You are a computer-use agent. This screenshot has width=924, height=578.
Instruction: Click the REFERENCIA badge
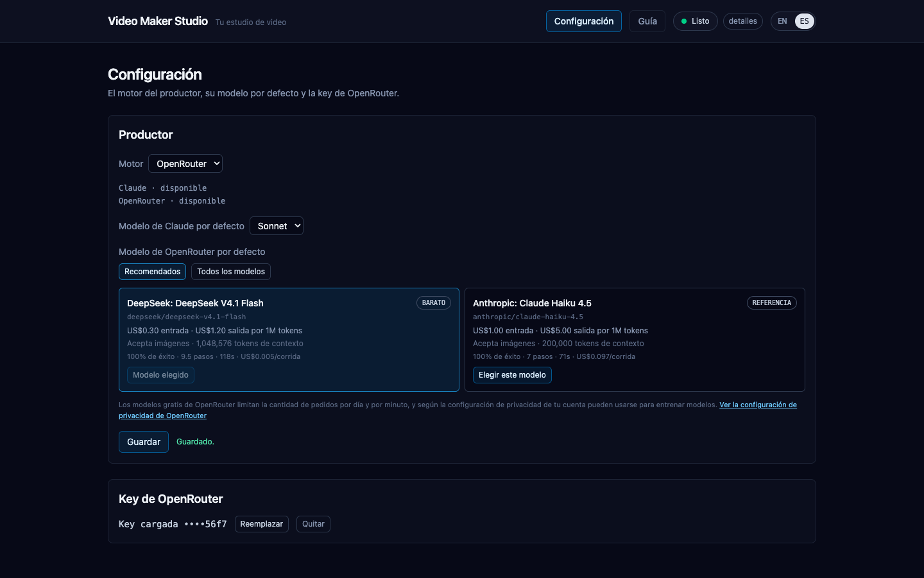tap(772, 303)
